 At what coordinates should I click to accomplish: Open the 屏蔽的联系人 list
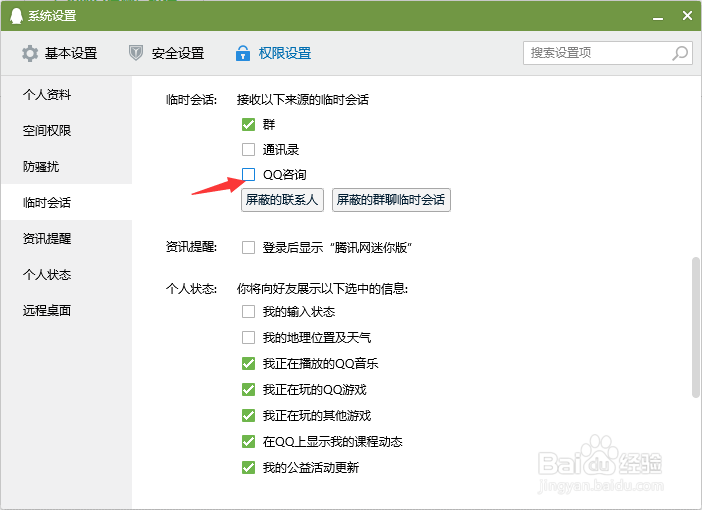click(x=282, y=200)
